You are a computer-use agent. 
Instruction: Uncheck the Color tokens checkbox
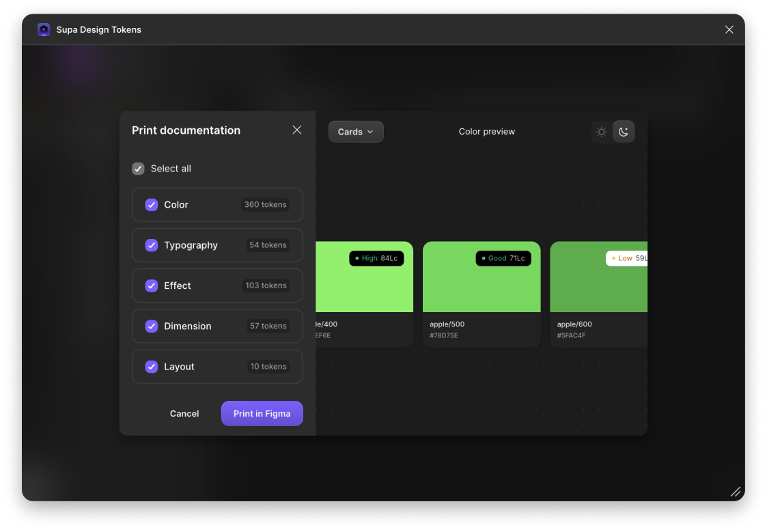coord(152,205)
